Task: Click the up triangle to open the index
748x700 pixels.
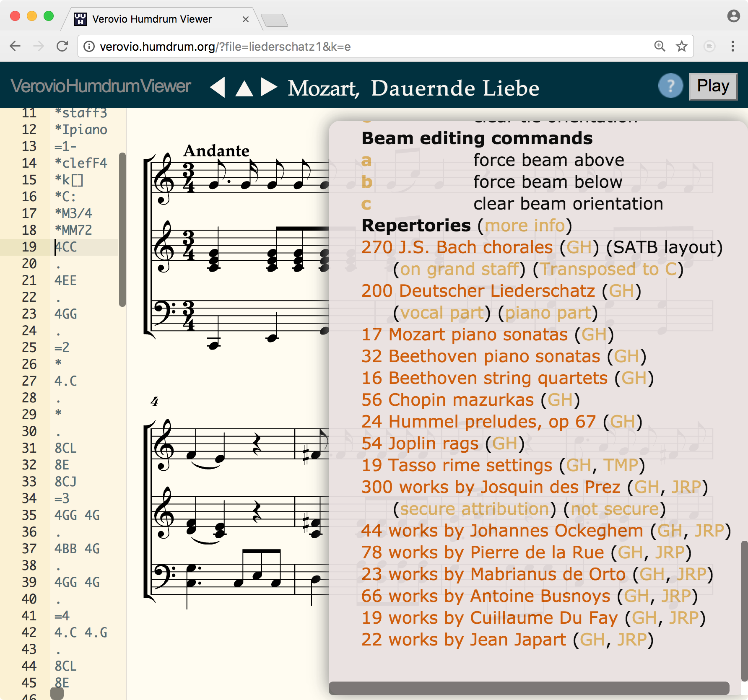Action: point(244,88)
